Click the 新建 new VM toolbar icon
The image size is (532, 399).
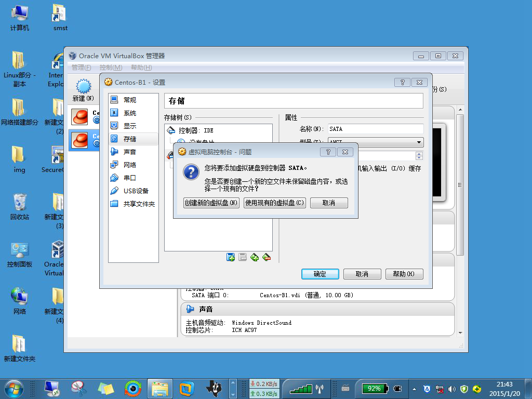coord(83,90)
